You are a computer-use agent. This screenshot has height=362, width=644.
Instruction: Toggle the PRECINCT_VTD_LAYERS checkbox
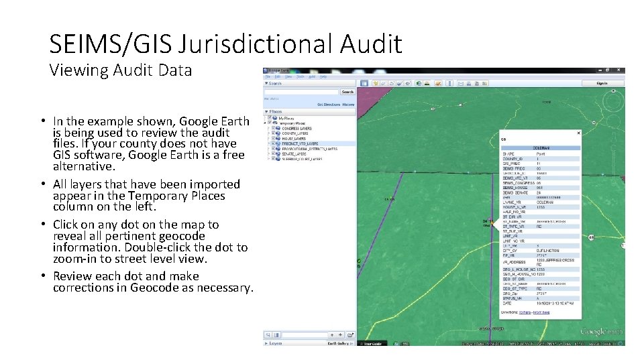[x=274, y=143]
